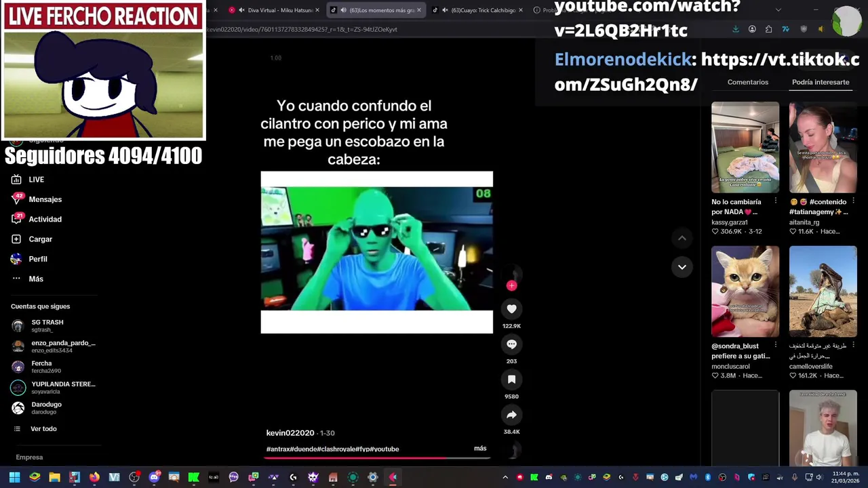
Task: Click the Cargar plus-square icon
Action: [x=16, y=239]
